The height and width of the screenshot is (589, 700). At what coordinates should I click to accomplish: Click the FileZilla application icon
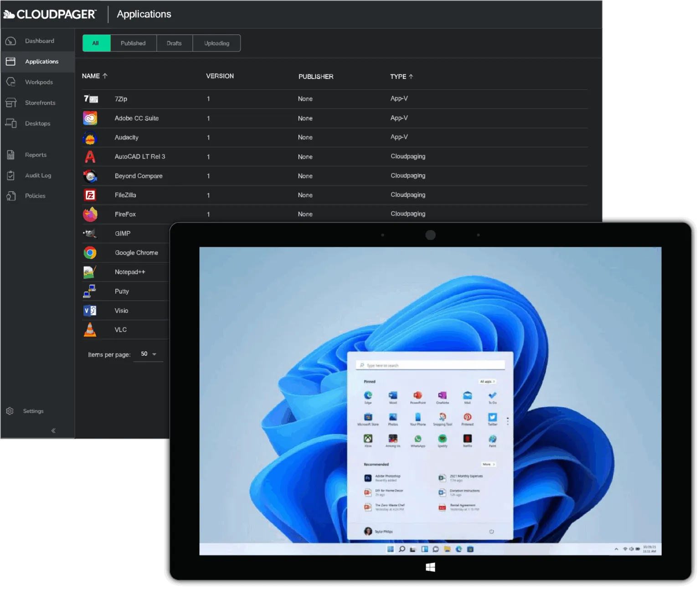pos(90,195)
